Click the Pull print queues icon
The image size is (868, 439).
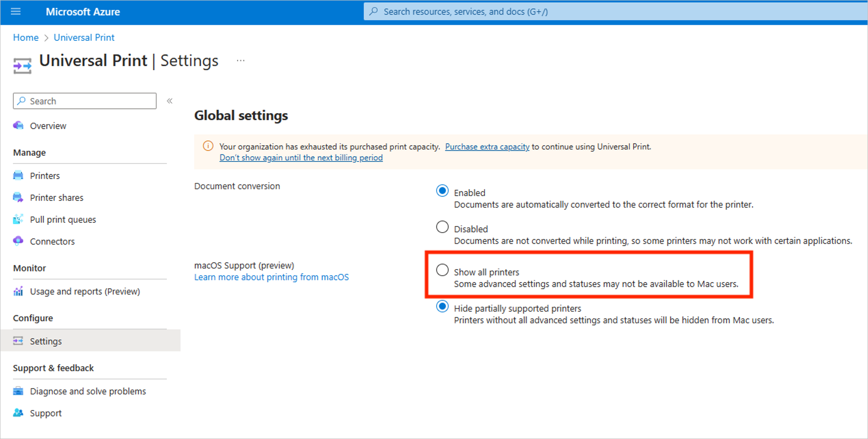(x=18, y=219)
